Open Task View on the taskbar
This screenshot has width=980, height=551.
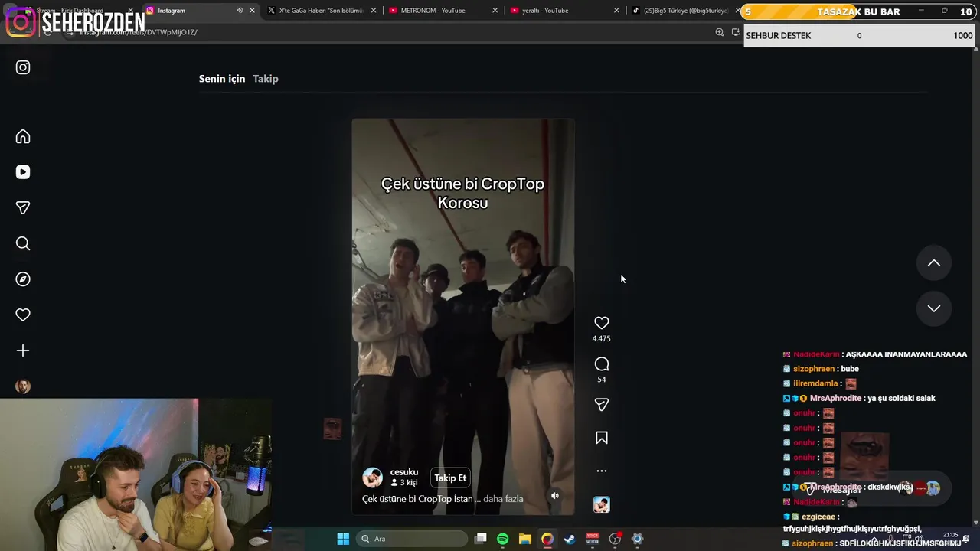[x=481, y=539]
